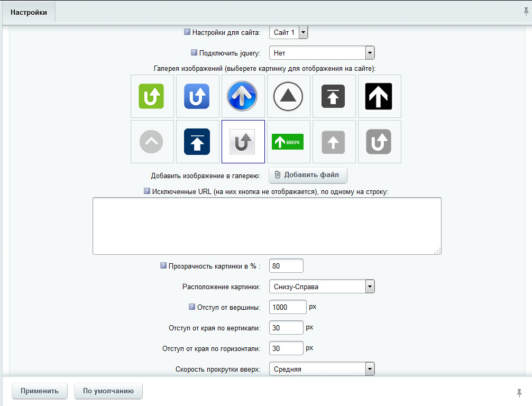The width and height of the screenshot is (532, 406).
Task: Select the green U-turn arrow image
Action: click(x=152, y=96)
